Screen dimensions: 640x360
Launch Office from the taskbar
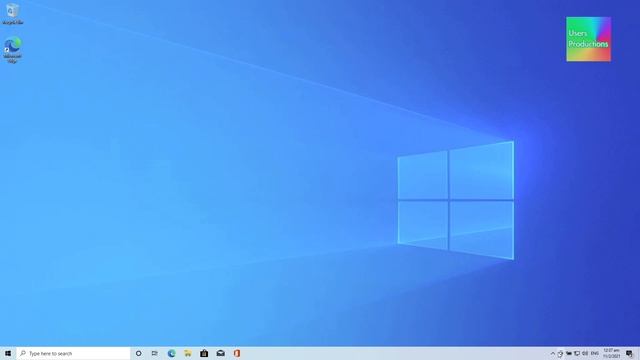click(237, 353)
